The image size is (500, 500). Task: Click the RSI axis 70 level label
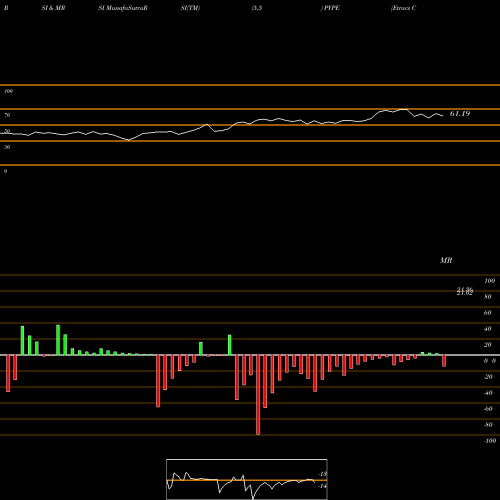tap(7, 115)
